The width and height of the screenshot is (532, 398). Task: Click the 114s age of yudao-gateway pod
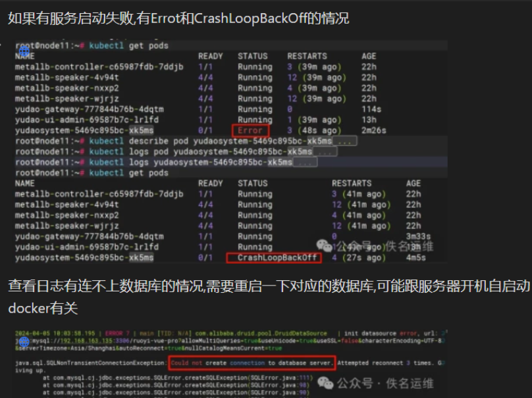point(371,109)
